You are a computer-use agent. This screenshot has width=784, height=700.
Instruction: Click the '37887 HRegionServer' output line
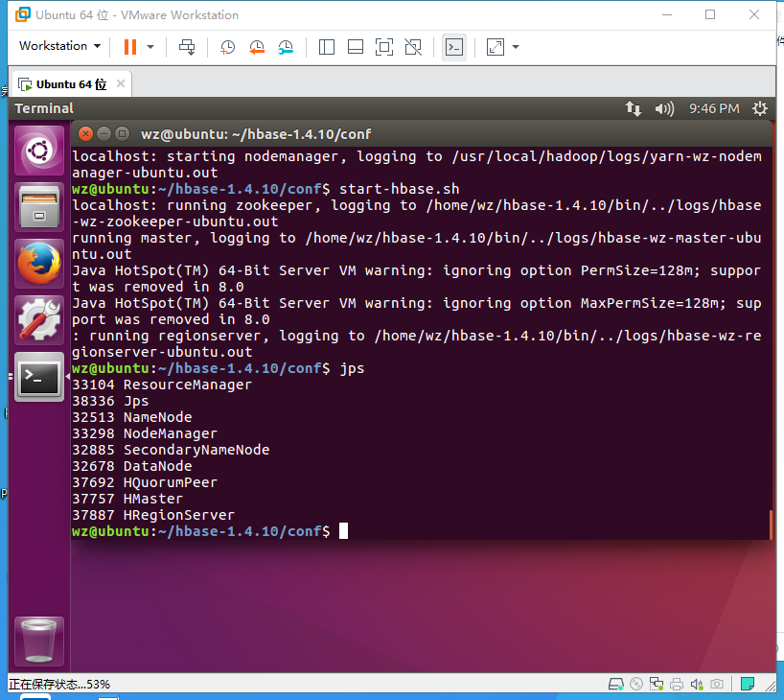point(153,515)
